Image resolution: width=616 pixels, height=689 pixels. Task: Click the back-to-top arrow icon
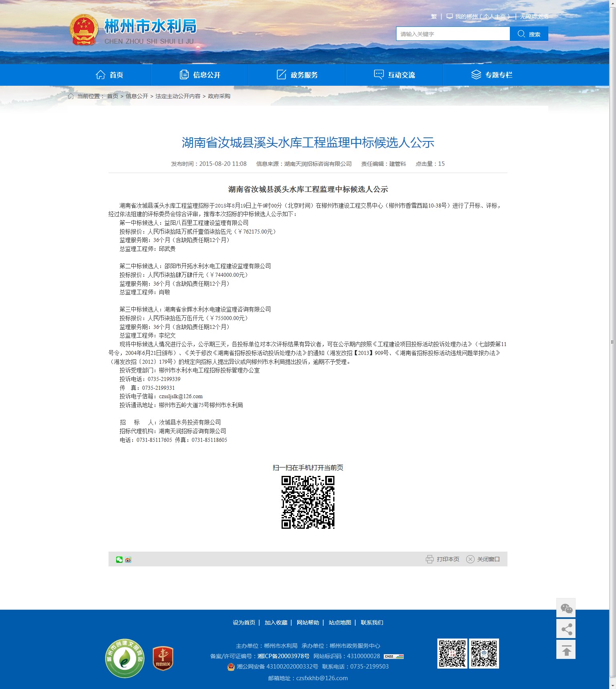click(566, 650)
